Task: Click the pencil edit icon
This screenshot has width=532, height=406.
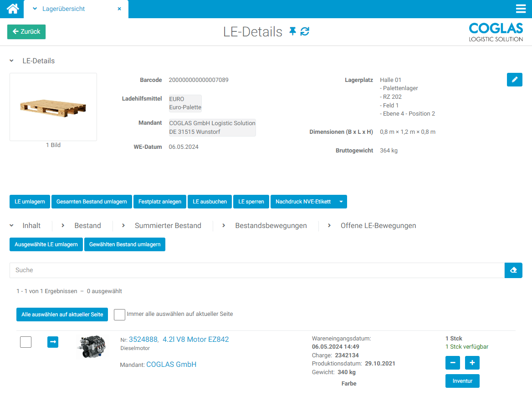Action: tap(514, 80)
